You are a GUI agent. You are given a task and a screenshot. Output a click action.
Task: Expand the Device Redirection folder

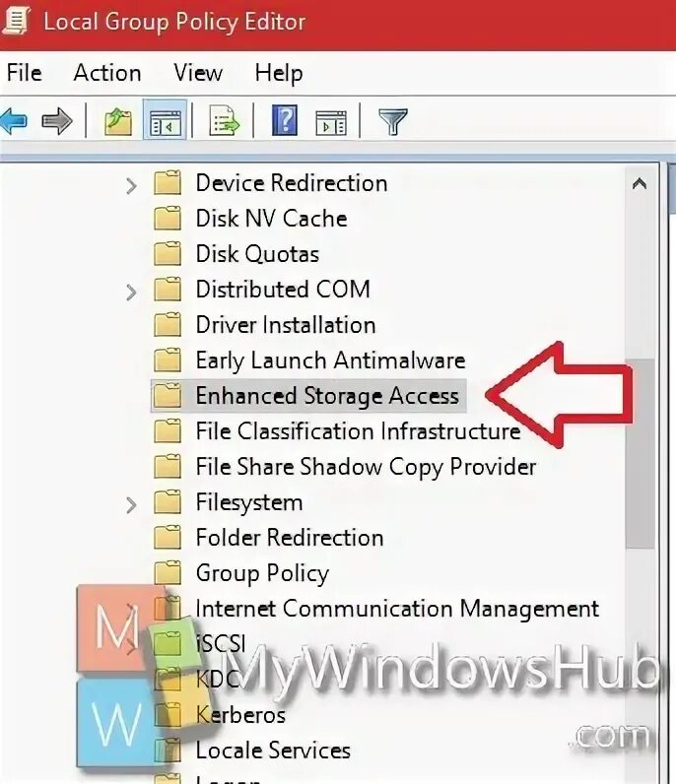[x=131, y=185]
